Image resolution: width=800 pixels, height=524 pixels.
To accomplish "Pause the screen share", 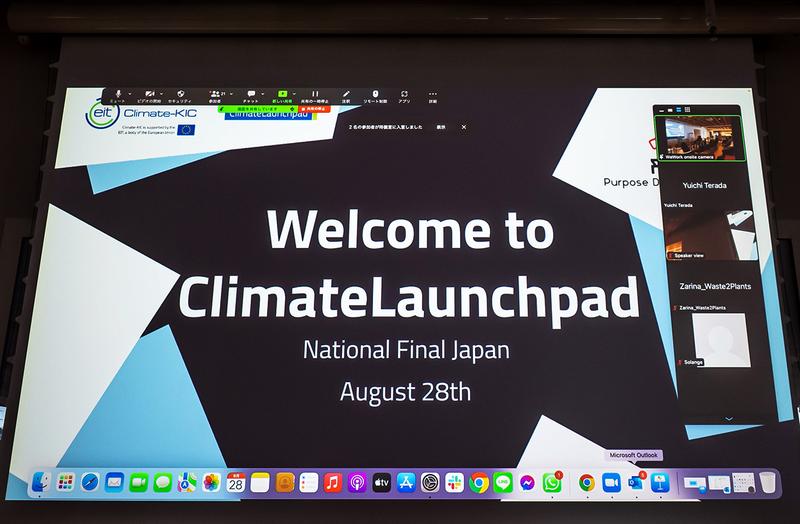I will tap(315, 94).
